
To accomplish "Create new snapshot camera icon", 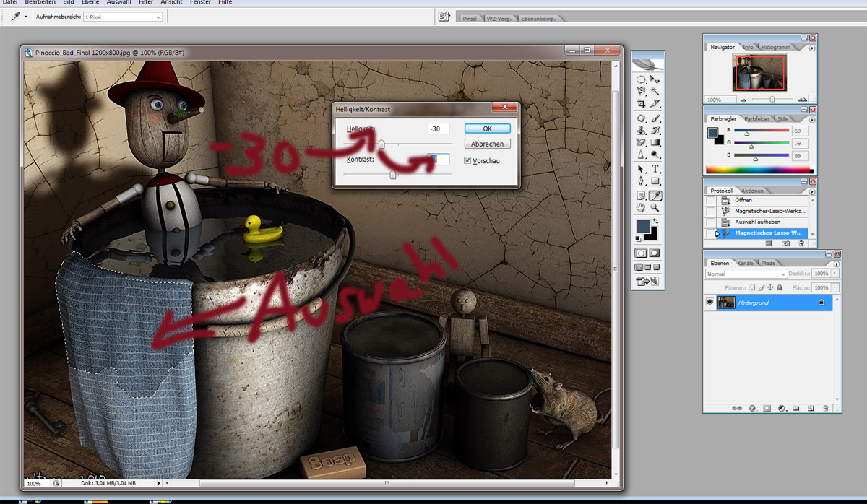I will (785, 243).
